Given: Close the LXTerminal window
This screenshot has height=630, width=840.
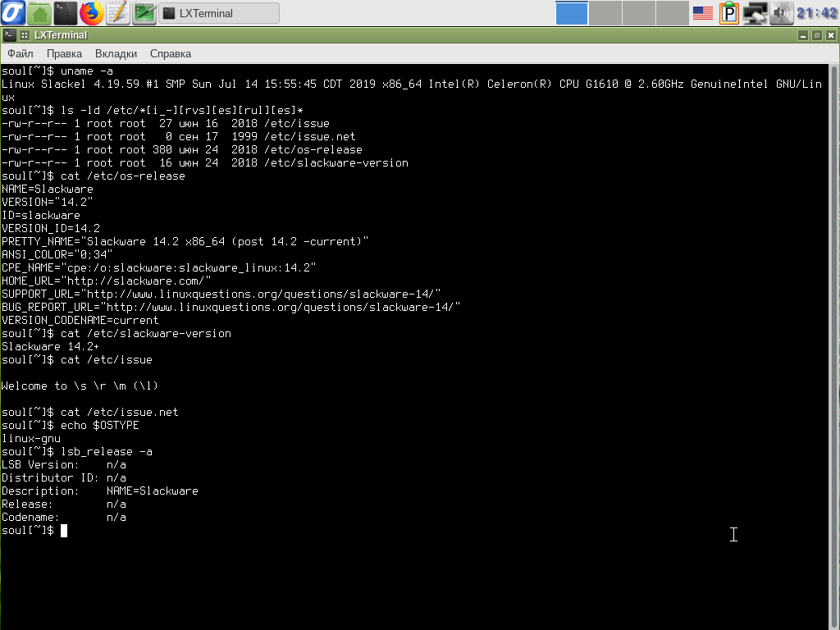Looking at the screenshot, I should (830, 35).
